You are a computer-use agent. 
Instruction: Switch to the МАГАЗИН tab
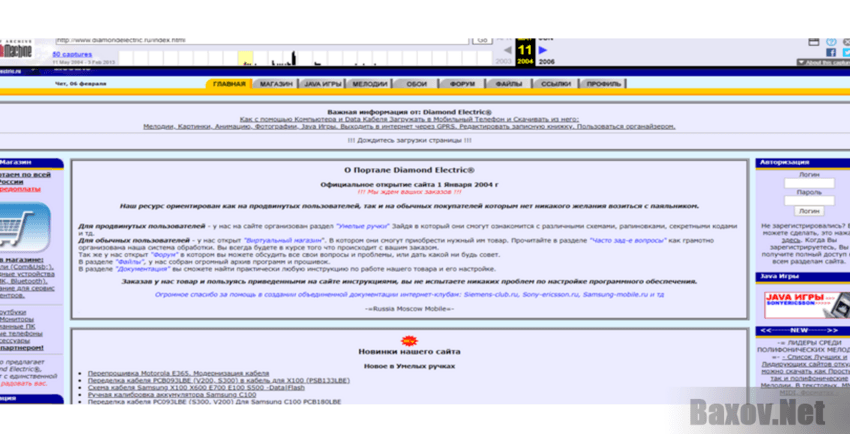click(x=275, y=84)
